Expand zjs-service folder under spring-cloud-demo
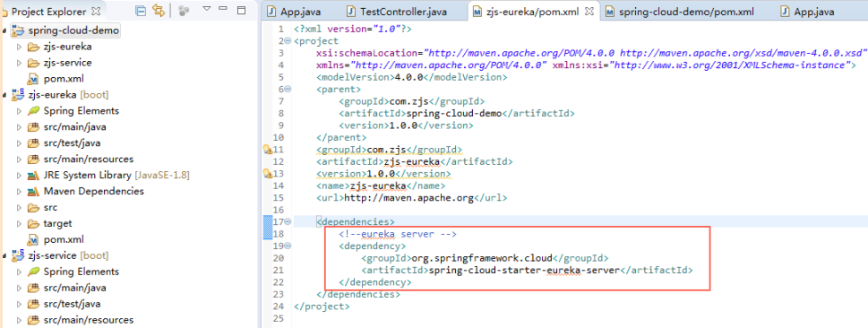 (20, 63)
